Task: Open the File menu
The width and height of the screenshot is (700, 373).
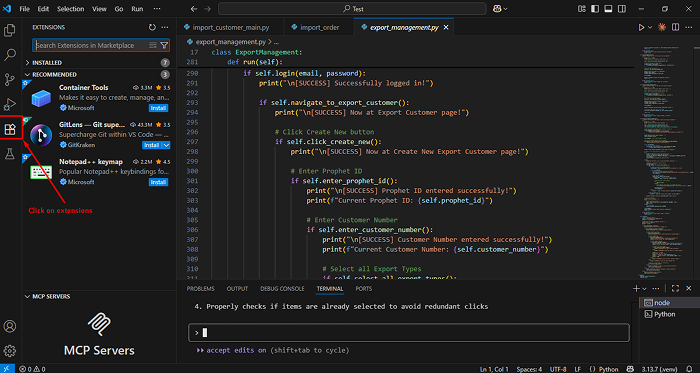Action: pos(25,9)
